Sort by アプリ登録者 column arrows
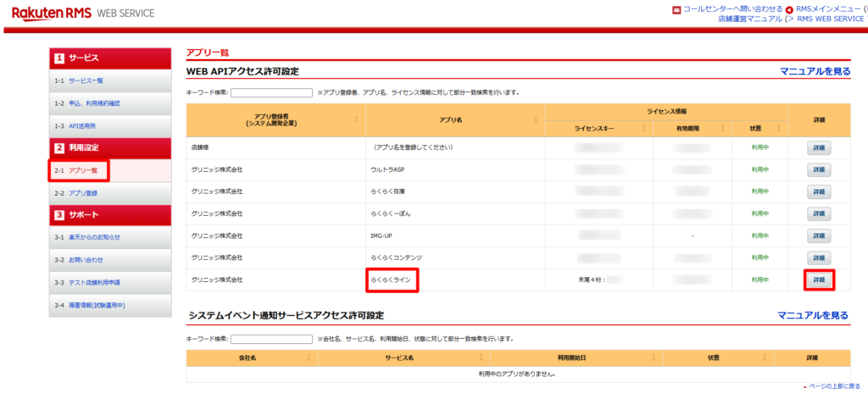868x393 pixels. [x=357, y=119]
